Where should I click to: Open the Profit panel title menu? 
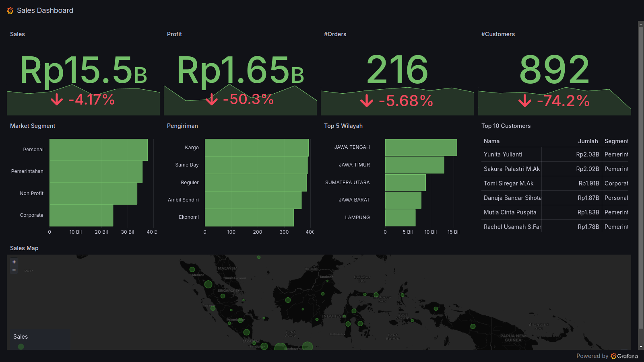pyautogui.click(x=174, y=34)
